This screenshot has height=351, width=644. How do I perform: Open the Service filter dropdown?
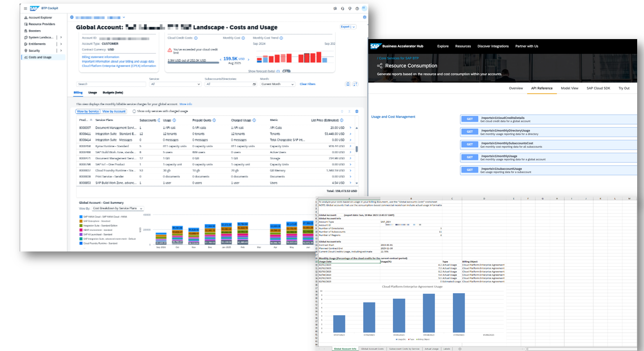pyautogui.click(x=175, y=84)
